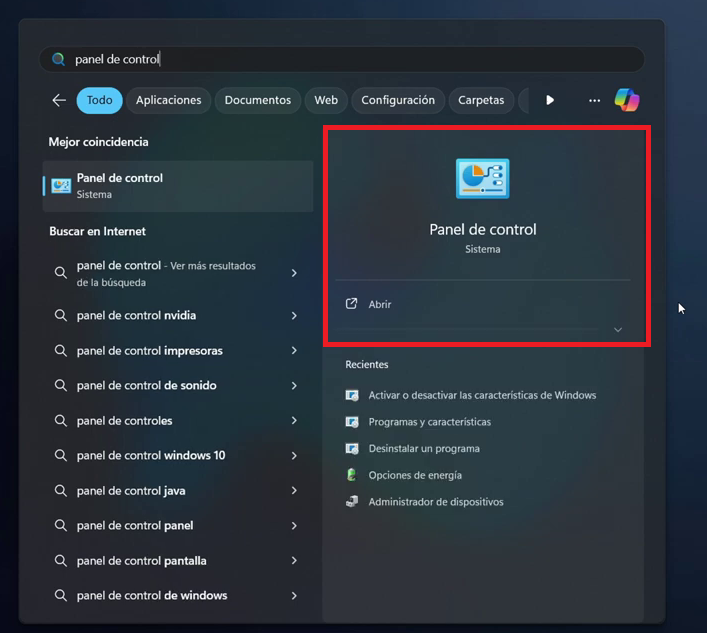Expand chevron for panel de control pantalla
Screen dimensions: 707x633
pyautogui.click(x=294, y=560)
